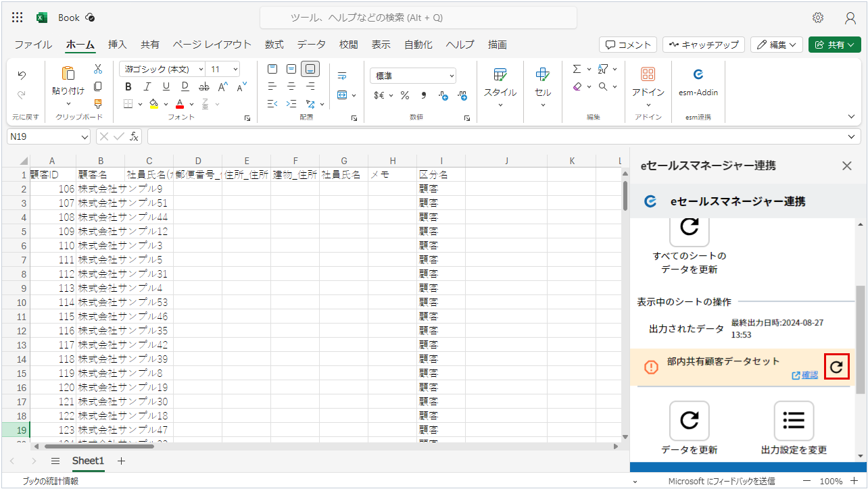
Task: Toggle italic formatting
Action: pos(147,86)
